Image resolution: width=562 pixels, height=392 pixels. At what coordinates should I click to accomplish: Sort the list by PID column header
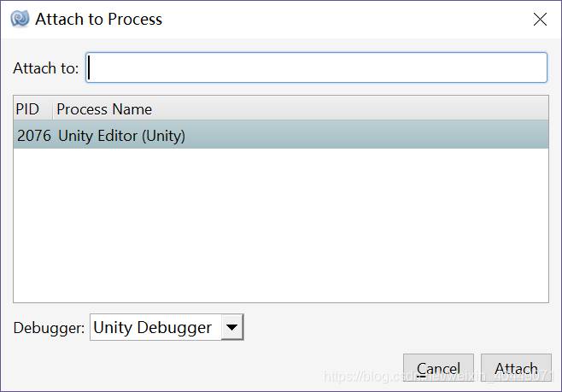pos(33,109)
